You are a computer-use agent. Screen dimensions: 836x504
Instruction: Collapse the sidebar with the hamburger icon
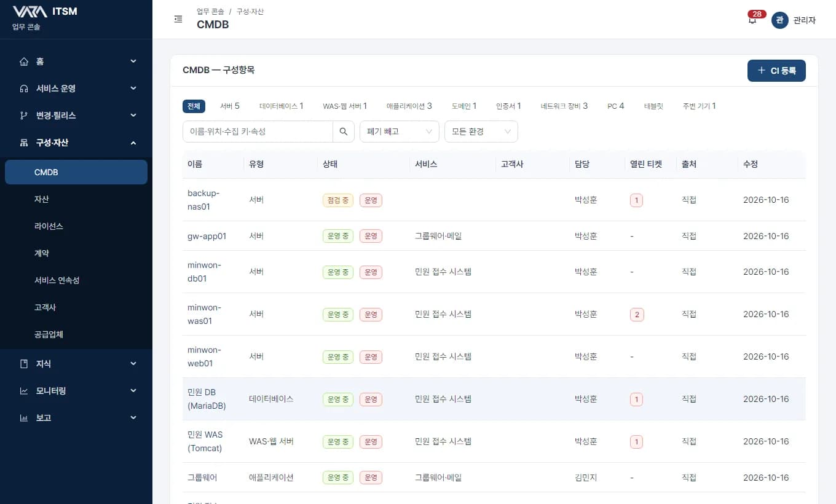point(178,19)
